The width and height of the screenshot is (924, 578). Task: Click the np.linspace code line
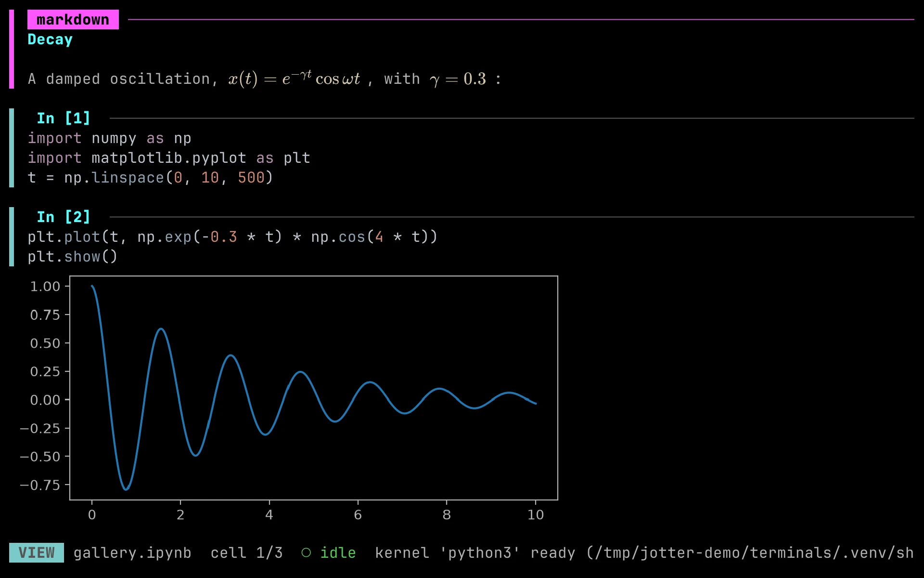coord(150,178)
